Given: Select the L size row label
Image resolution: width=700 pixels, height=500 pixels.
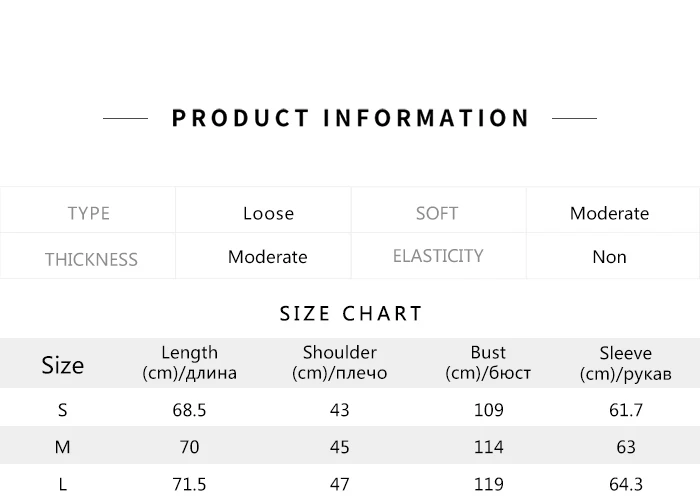Looking at the screenshot, I should pos(63,484).
